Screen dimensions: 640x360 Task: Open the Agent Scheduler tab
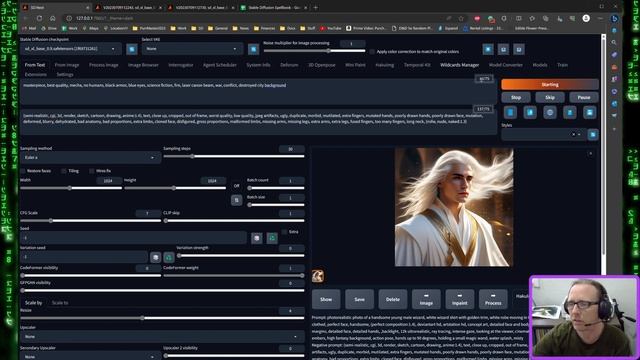point(220,65)
